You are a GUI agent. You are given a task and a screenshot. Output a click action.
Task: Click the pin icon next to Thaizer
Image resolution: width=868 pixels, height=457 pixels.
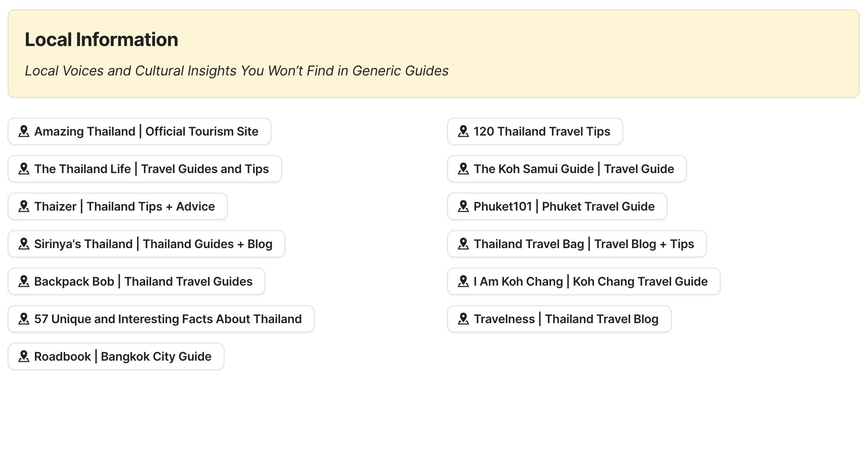pos(24,206)
